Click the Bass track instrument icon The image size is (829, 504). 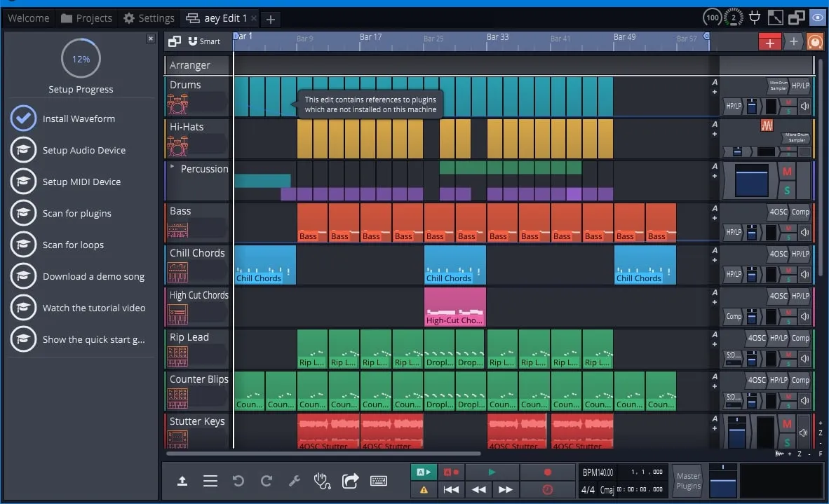177,231
